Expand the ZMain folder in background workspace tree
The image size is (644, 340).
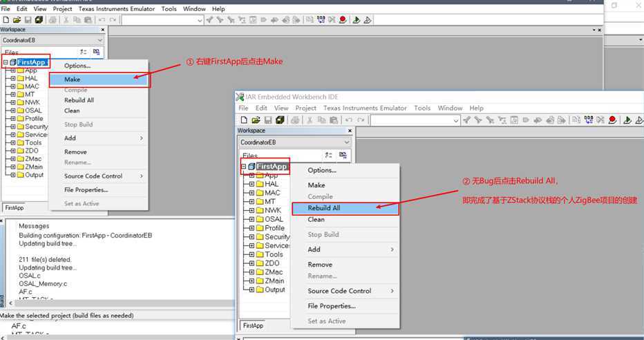[x=13, y=167]
